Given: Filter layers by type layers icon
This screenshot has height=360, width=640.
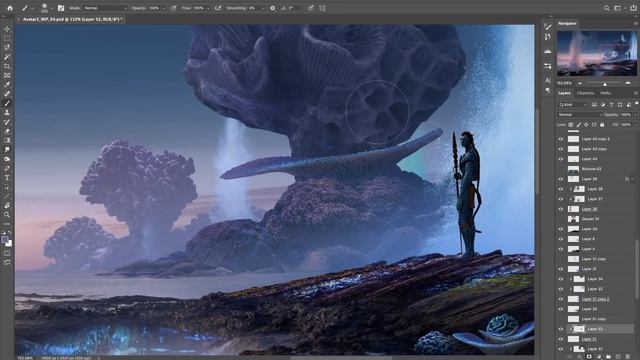Looking at the screenshot, I should pos(611,105).
